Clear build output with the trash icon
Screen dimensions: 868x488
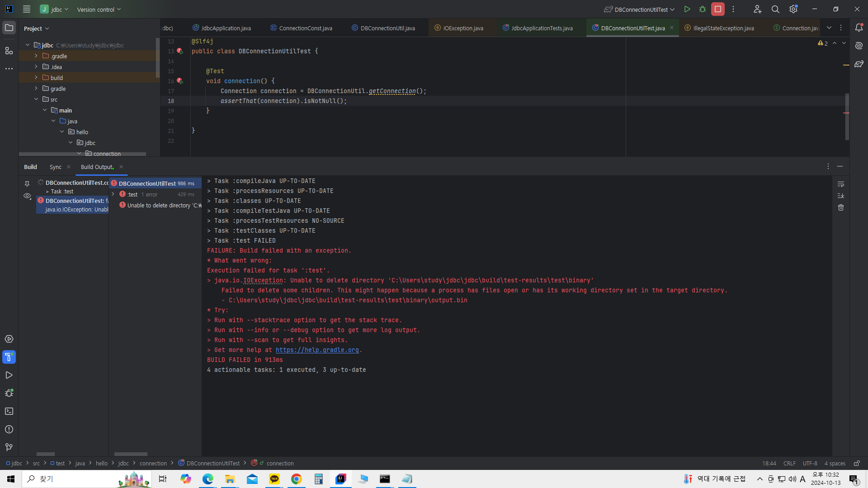841,207
